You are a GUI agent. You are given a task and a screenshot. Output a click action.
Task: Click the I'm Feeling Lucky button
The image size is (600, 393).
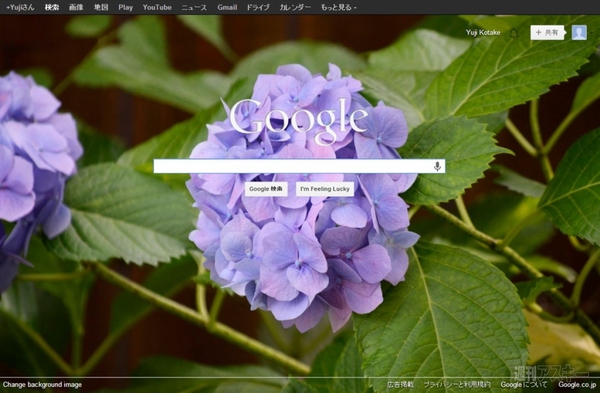pos(325,189)
